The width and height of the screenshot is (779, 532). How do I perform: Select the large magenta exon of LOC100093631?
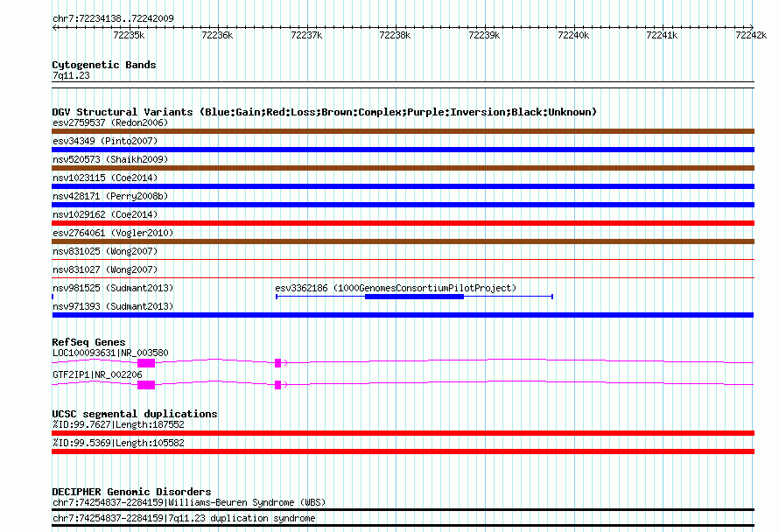click(x=146, y=363)
